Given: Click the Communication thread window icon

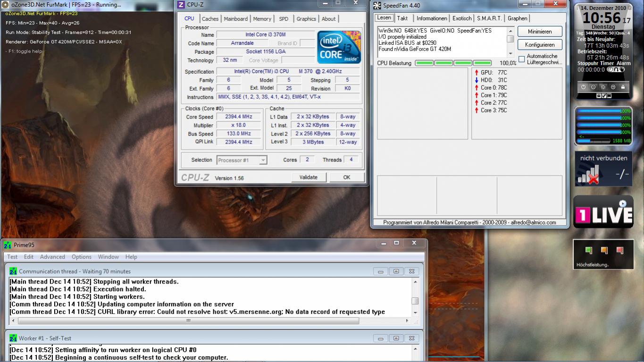Looking at the screenshot, I should [13, 271].
